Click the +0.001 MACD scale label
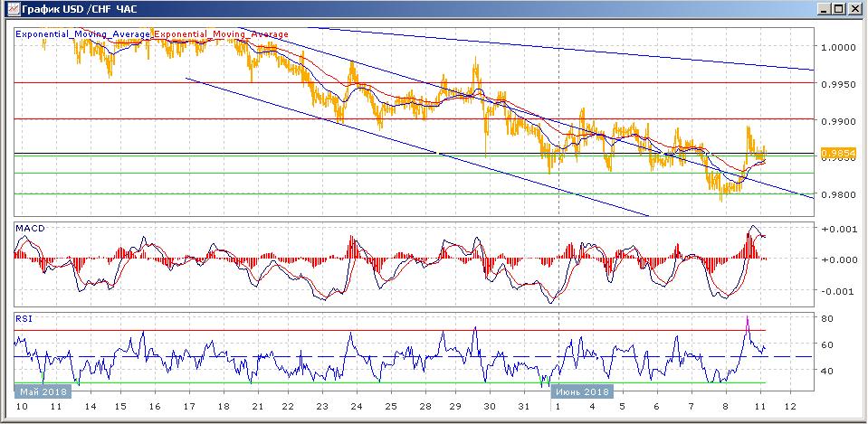 coord(838,229)
